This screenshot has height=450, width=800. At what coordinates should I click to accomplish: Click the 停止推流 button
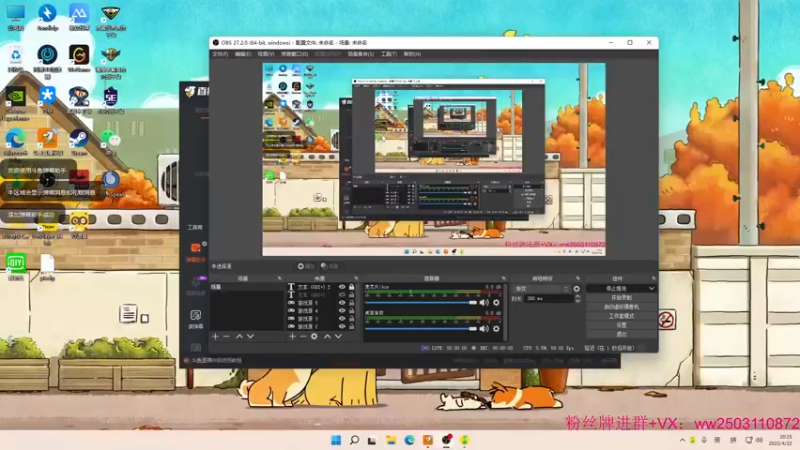point(616,289)
